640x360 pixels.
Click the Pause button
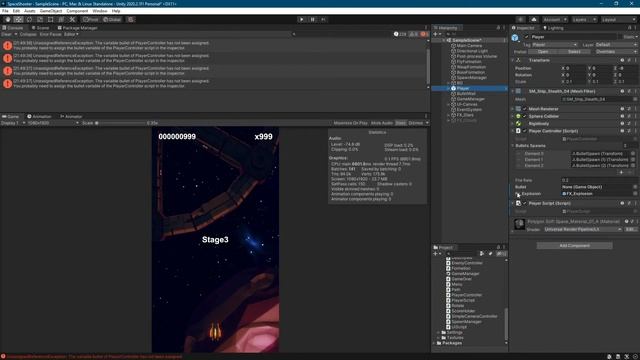[313, 19]
